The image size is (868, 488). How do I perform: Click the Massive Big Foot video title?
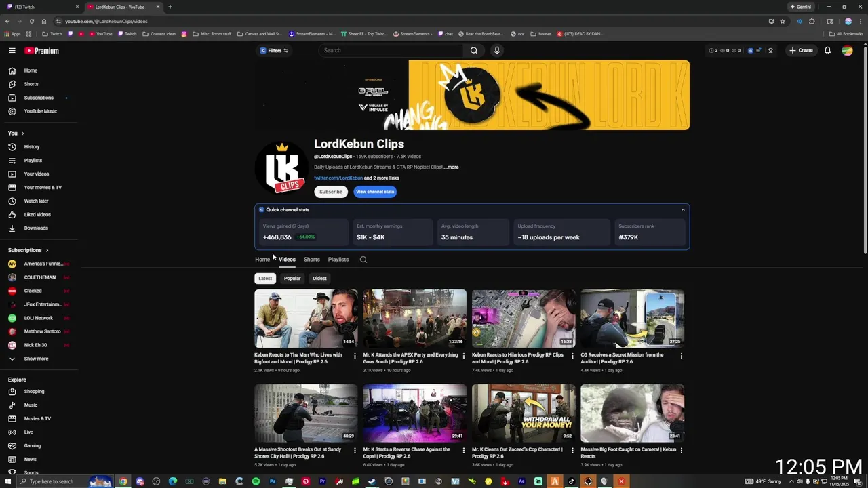628,453
